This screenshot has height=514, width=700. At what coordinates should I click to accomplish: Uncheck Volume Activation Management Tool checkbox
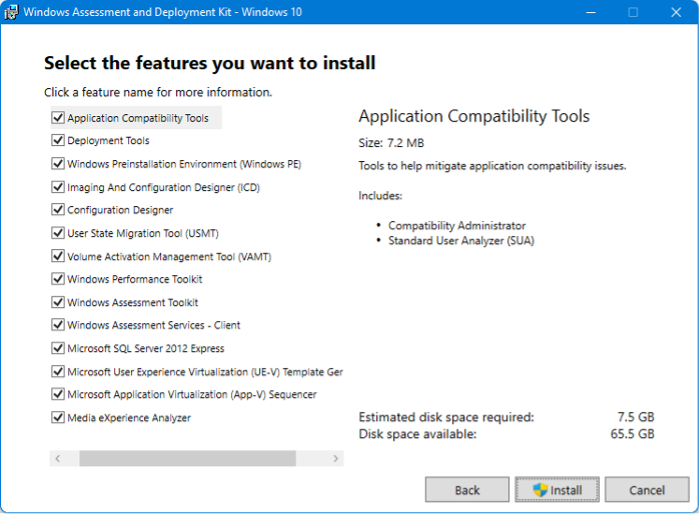click(x=57, y=256)
